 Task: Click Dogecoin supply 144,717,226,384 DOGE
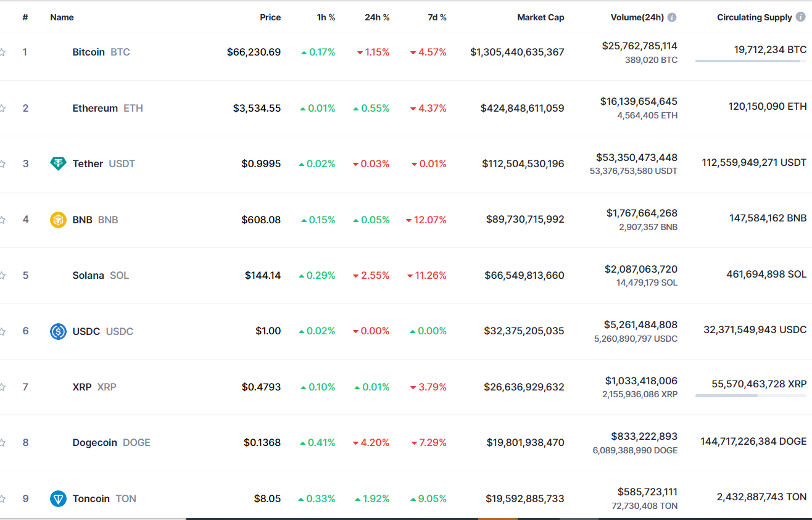[753, 441]
